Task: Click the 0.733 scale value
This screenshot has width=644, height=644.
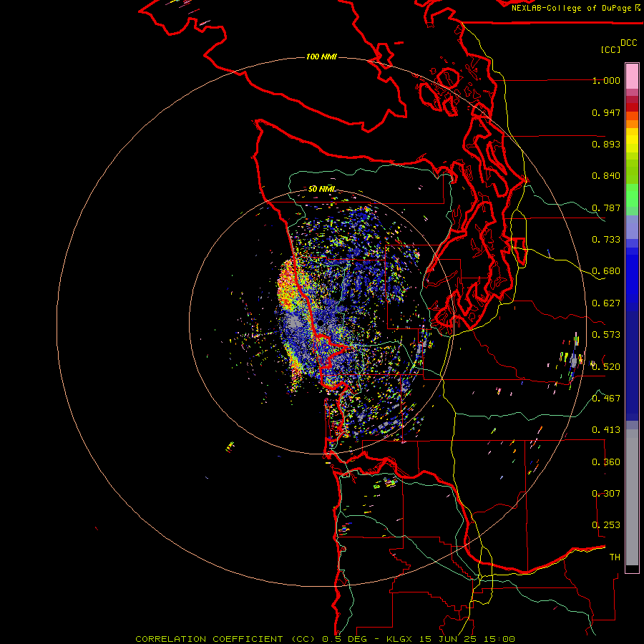Action: coord(606,240)
